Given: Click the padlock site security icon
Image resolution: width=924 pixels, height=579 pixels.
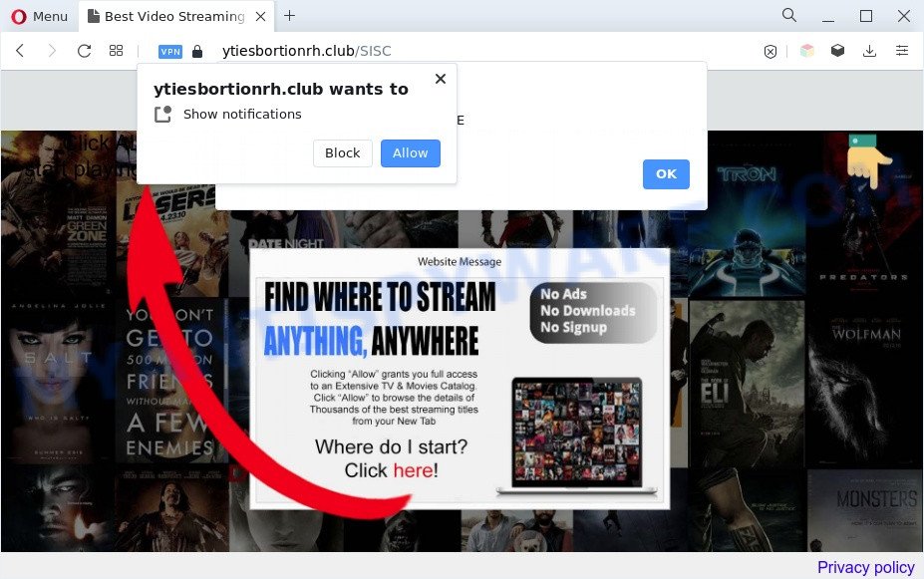Looking at the screenshot, I should [x=197, y=51].
